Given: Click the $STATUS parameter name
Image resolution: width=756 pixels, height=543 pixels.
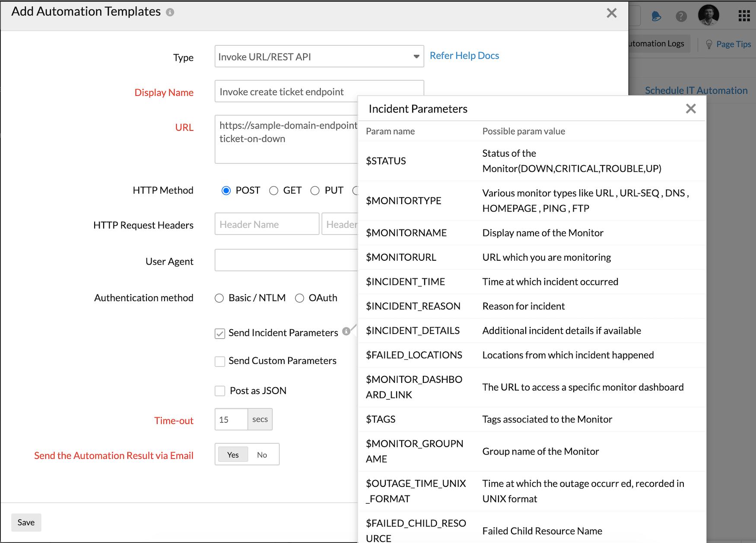Looking at the screenshot, I should [x=386, y=161].
